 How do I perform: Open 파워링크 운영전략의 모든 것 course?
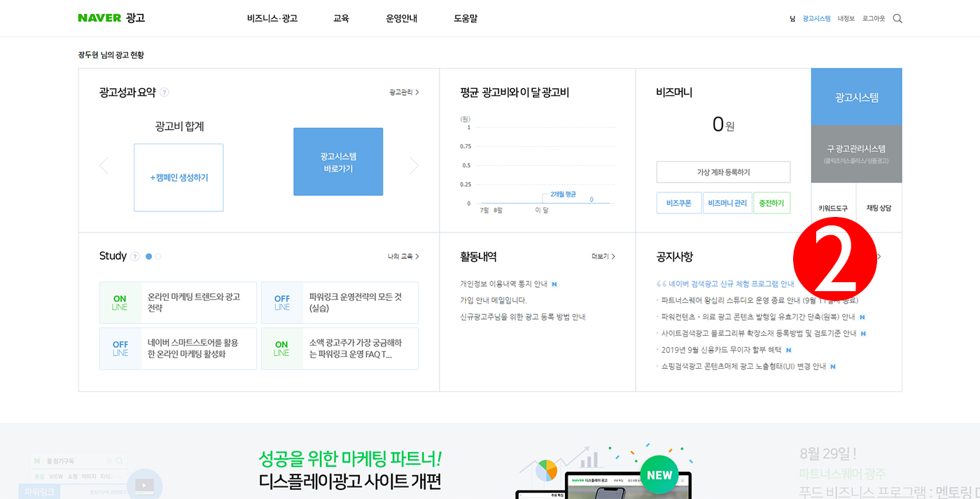[x=339, y=302]
